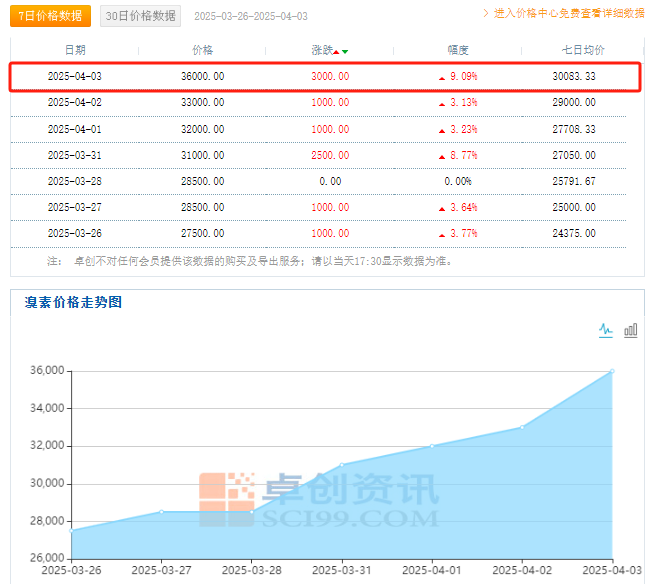
Task: Click the 2025-03-31 data point on chart
Action: tap(342, 465)
